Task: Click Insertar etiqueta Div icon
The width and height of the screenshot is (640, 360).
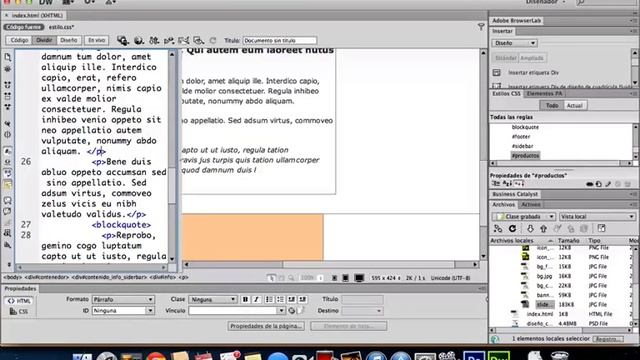Action: 496,73
